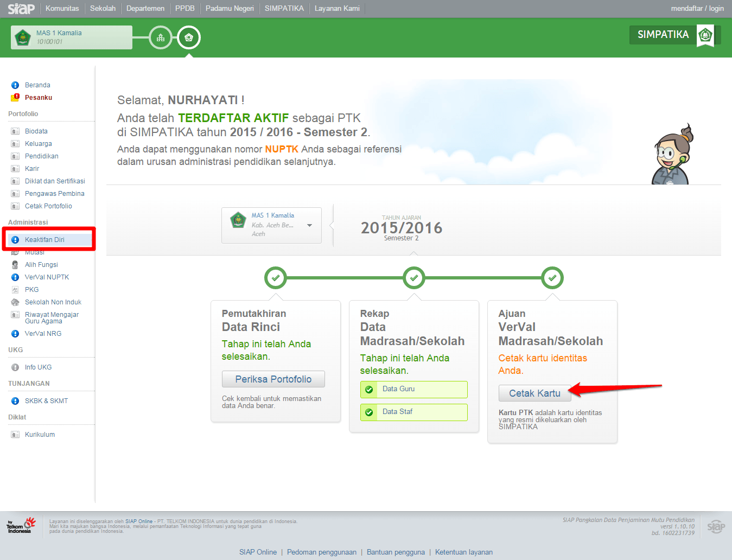Go to Beranda in sidebar

(37, 85)
